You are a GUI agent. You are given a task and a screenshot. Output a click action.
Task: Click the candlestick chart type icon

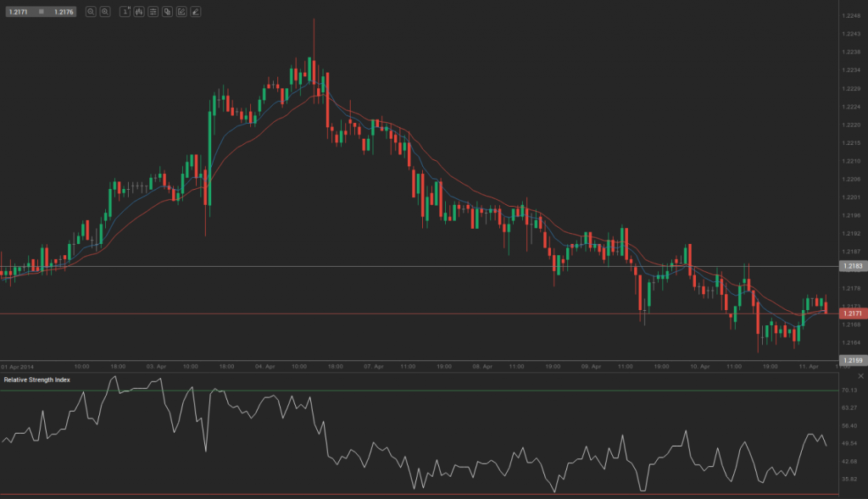click(137, 12)
